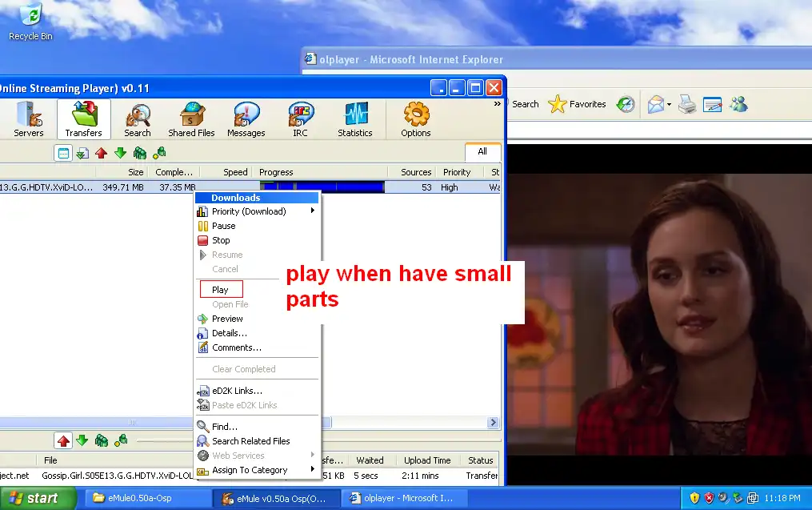Screen dimensions: 812x510
Task: Open Favorites in Internet Explorer
Action: pos(577,104)
